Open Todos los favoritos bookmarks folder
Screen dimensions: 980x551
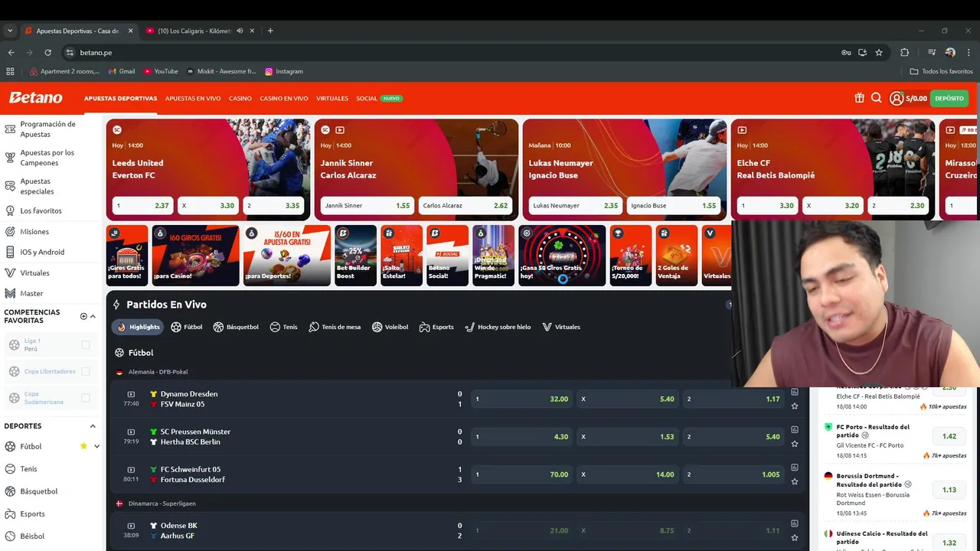(942, 71)
